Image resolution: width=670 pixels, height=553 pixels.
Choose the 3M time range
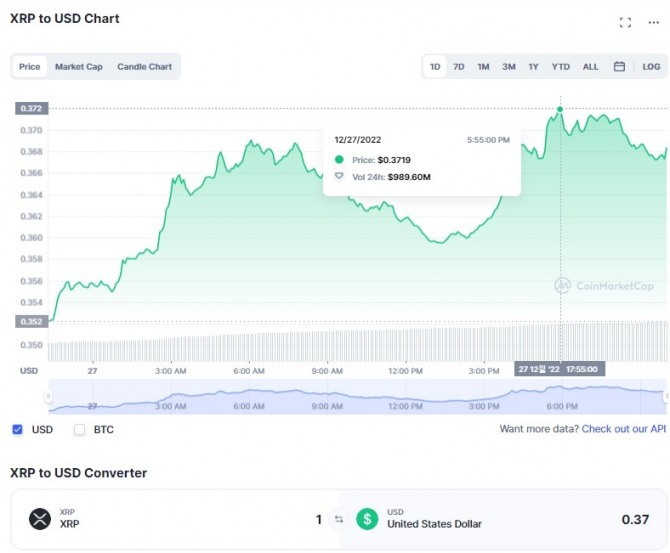click(508, 67)
